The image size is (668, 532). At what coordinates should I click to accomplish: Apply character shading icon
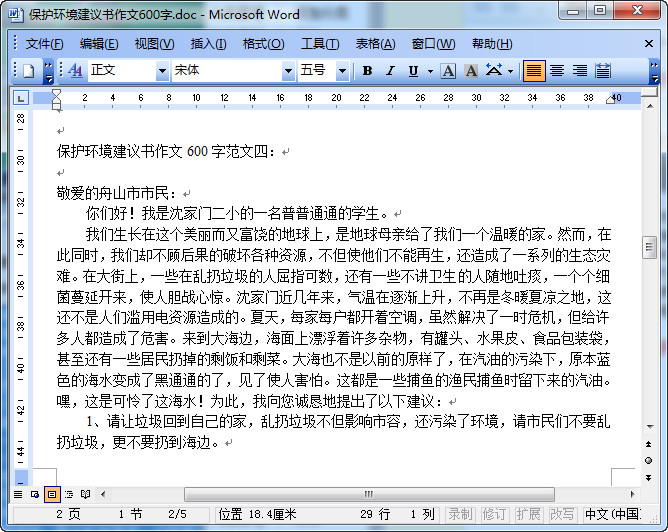pos(469,71)
